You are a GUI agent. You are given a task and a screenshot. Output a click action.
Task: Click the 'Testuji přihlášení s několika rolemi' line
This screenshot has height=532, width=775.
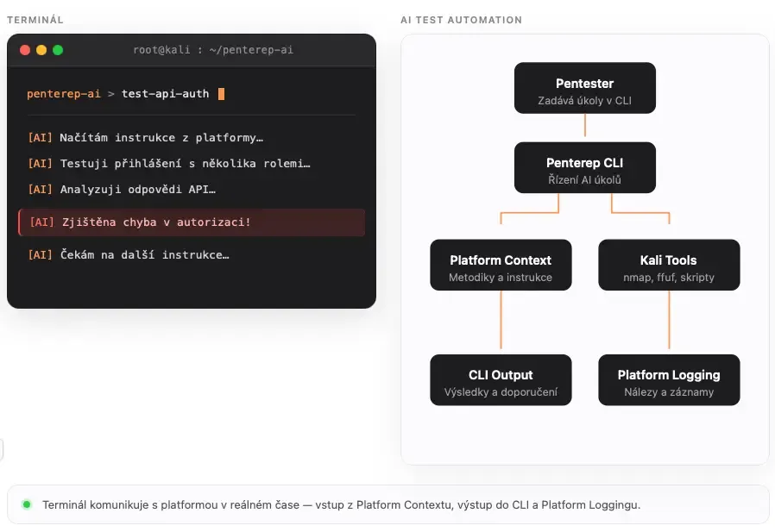coord(174,163)
